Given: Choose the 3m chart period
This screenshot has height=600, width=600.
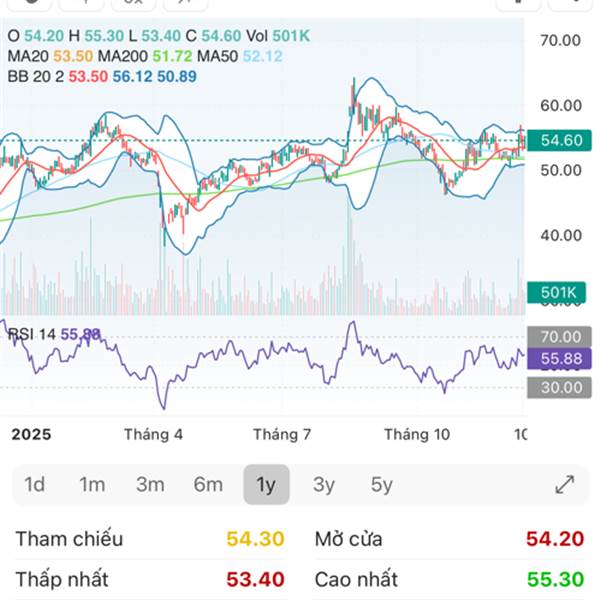Looking at the screenshot, I should 150,485.
